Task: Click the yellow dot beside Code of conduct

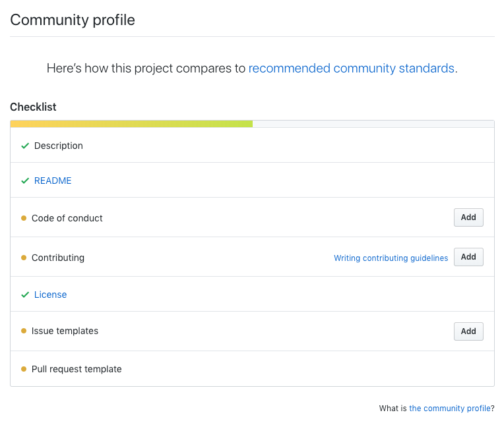Action: 24,218
